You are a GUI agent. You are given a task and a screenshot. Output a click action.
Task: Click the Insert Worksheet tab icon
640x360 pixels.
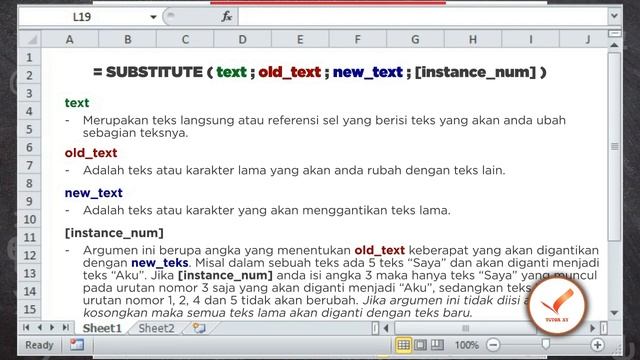point(199,328)
